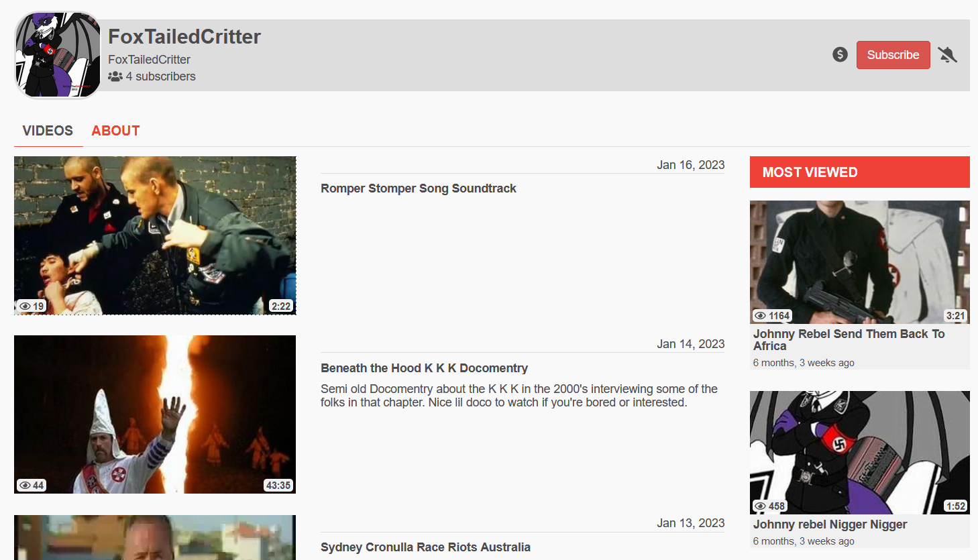Viewport: 978px width, 560px height.
Task: Open the Romper Stomper Song Soundtrack thumbnail
Action: 155,235
